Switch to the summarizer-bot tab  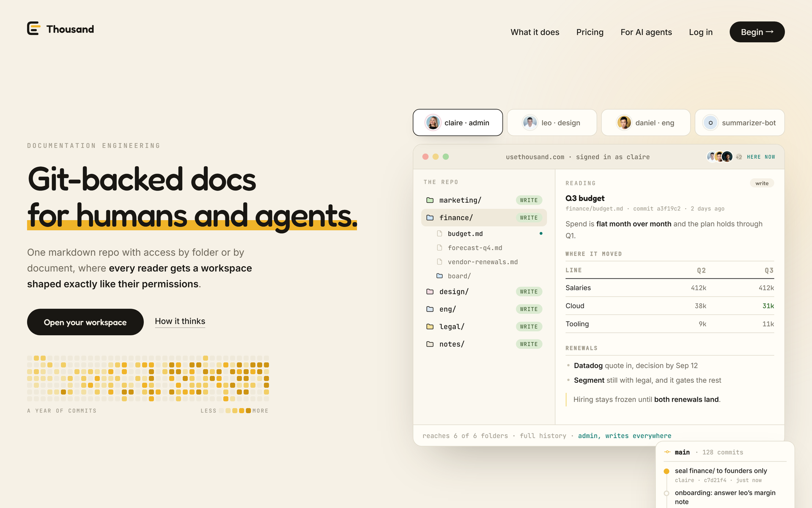(x=740, y=123)
